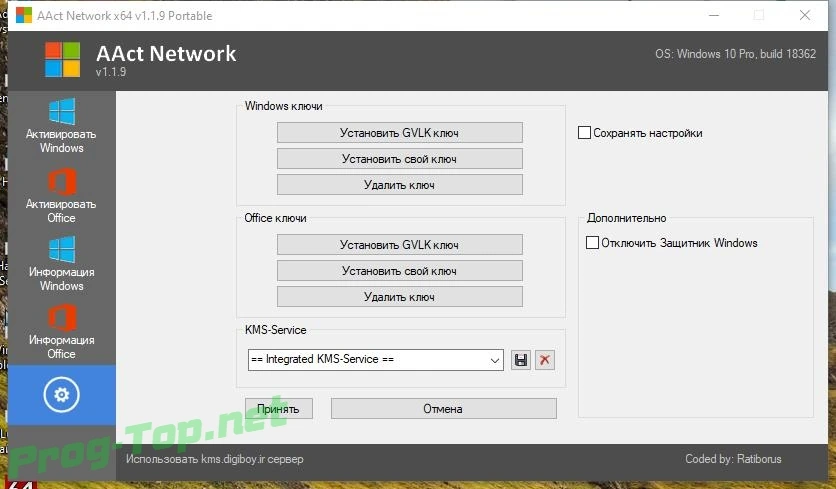Click the title bar app icon

(24, 15)
